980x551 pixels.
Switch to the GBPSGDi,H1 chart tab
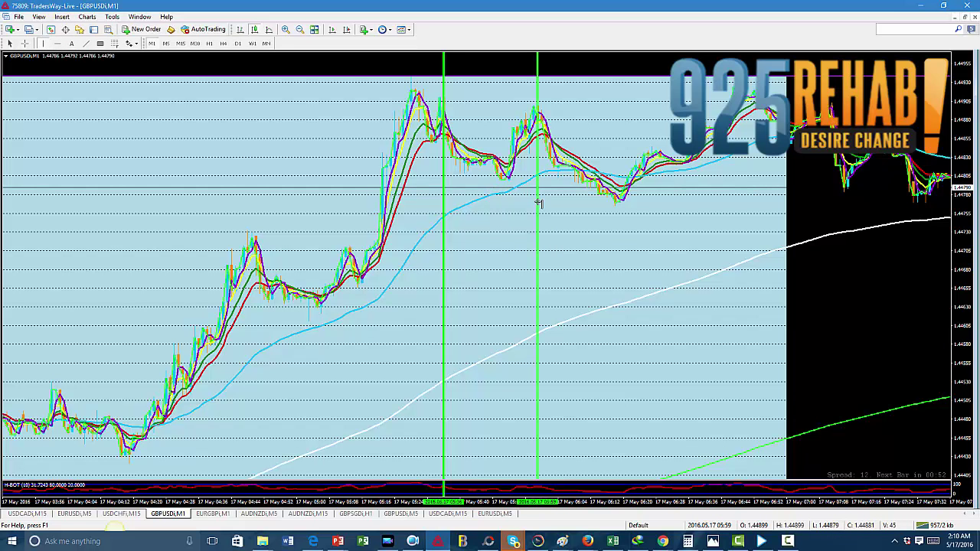pos(356,514)
